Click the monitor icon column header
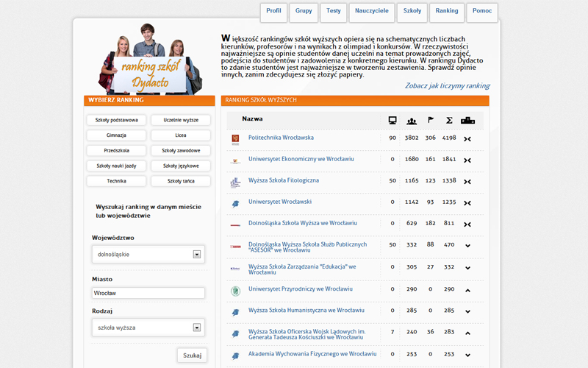This screenshot has height=368, width=588. tap(392, 120)
